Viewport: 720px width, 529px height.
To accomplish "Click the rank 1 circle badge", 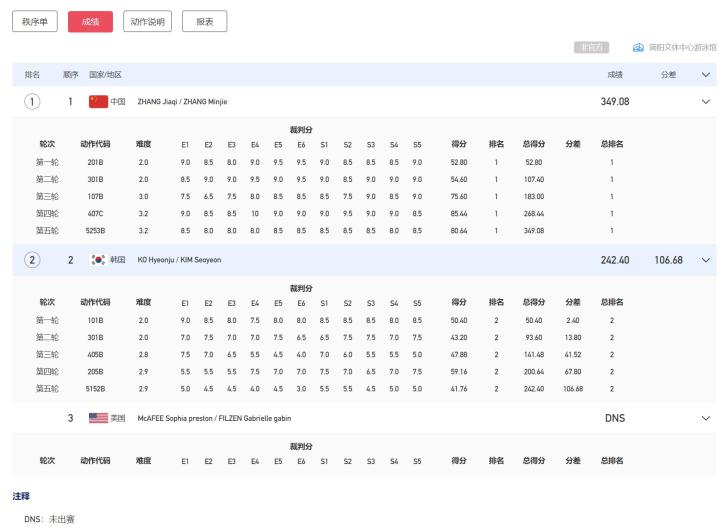I will (33, 101).
